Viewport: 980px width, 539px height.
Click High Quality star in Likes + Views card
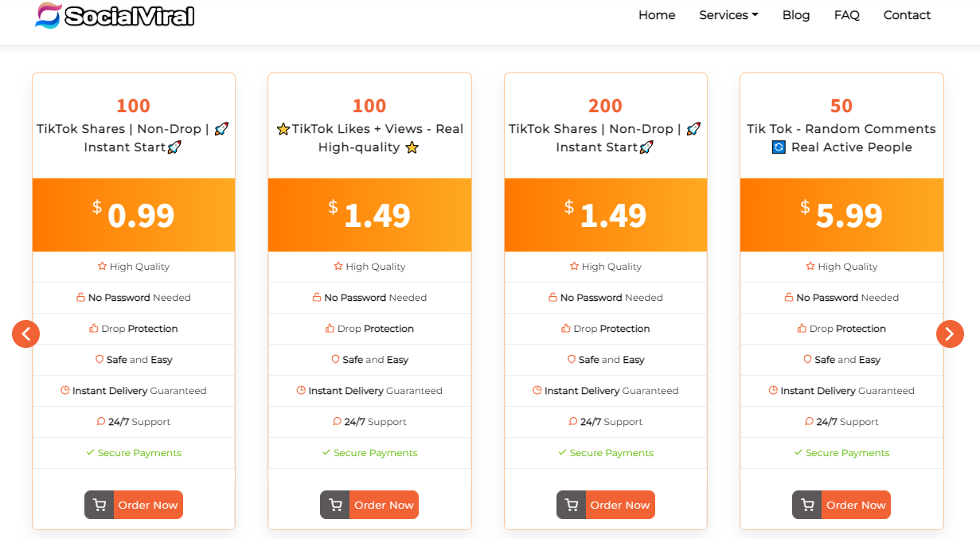pyautogui.click(x=338, y=267)
